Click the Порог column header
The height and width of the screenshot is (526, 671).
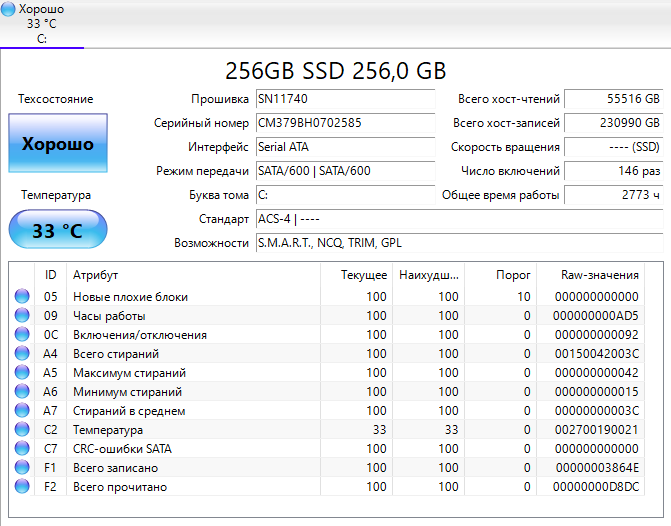500,274
